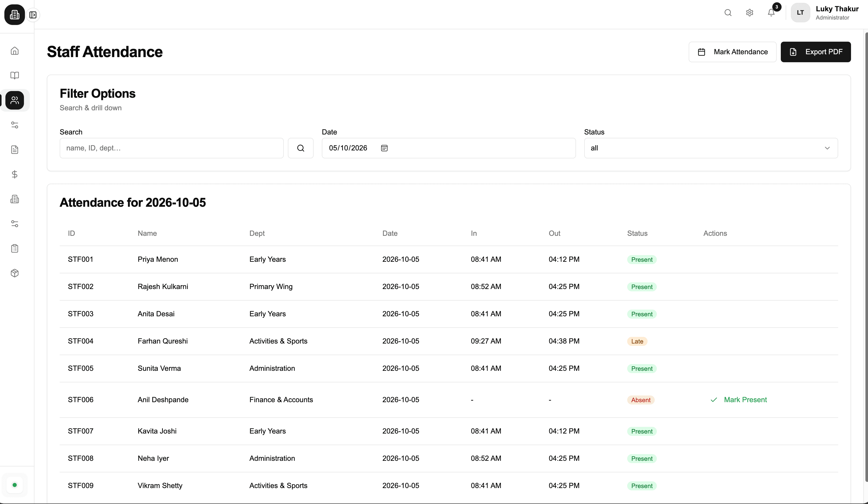Open the upper sliders icon below staff icon

tap(14, 125)
